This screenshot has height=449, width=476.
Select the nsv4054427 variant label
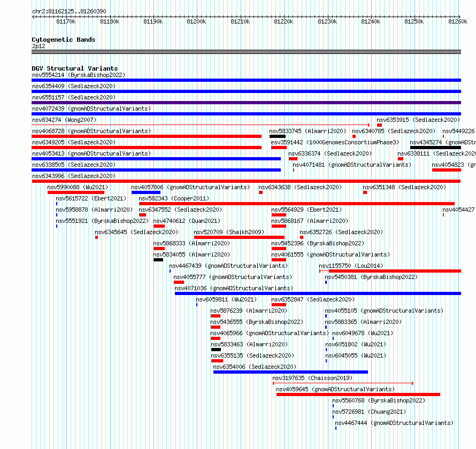[459, 210]
